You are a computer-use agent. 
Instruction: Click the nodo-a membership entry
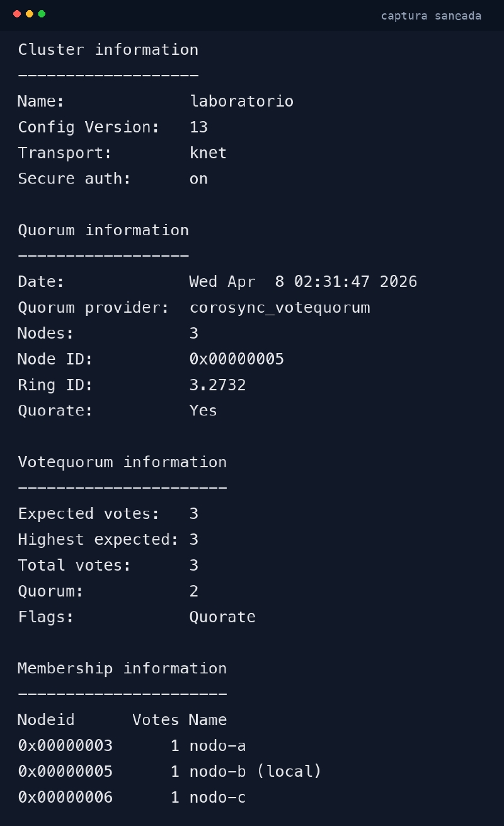[217, 745]
